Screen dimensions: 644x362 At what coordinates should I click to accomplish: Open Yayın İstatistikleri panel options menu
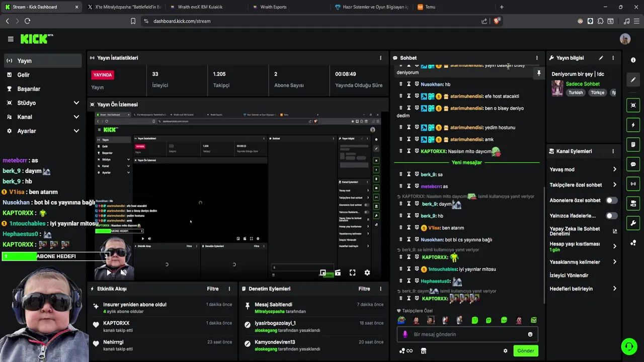click(380, 58)
